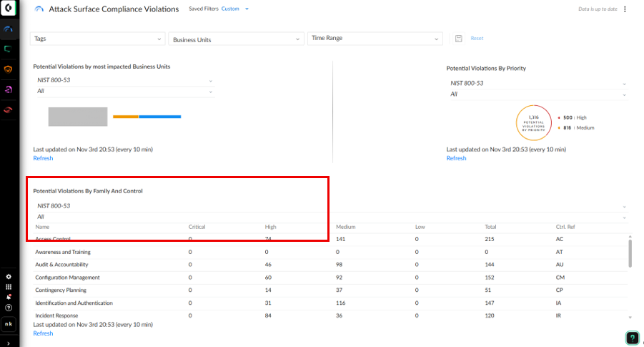Select the Configuration Management table row
This screenshot has height=347, width=644.
pyautogui.click(x=69, y=278)
